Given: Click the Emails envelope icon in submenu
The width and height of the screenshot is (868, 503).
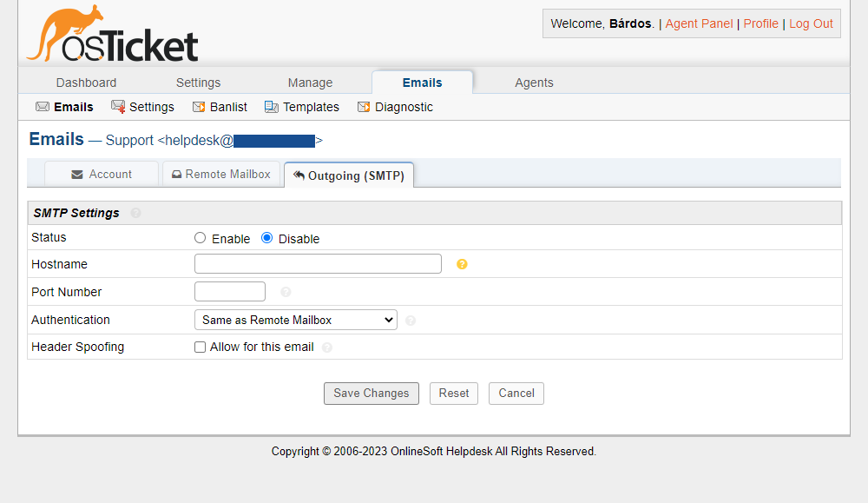Looking at the screenshot, I should tap(43, 107).
